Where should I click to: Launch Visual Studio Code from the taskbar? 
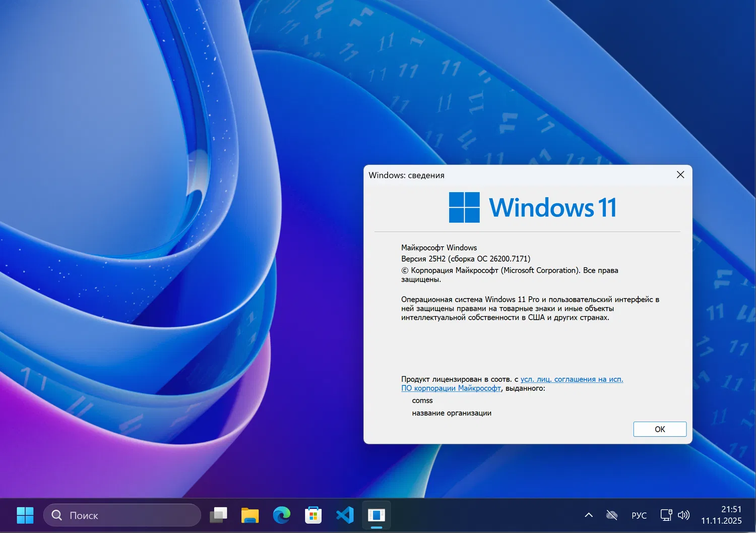coord(345,515)
